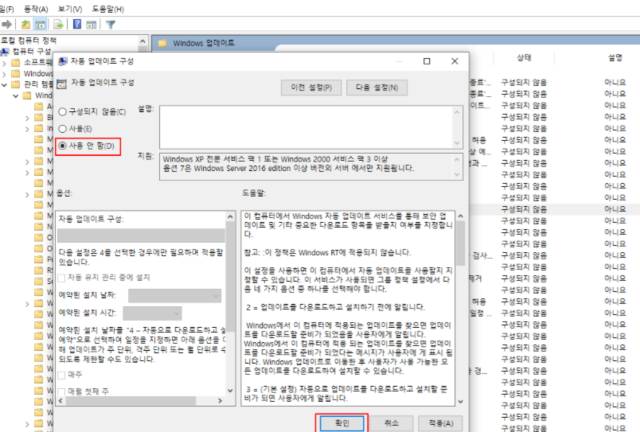Select the 구성되지 않음 radio button
Viewport: 640px width, 432px height.
tap(65, 110)
